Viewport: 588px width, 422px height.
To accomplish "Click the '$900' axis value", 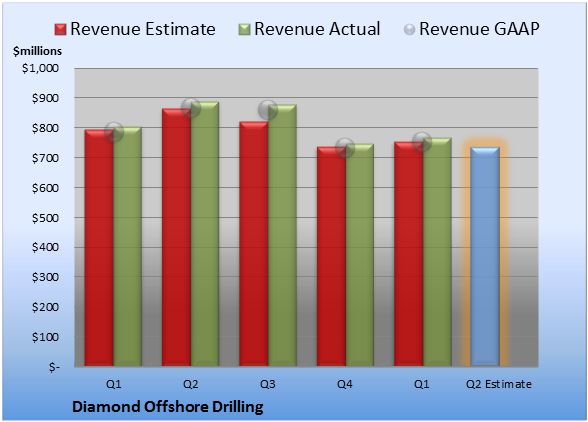I will [x=45, y=98].
